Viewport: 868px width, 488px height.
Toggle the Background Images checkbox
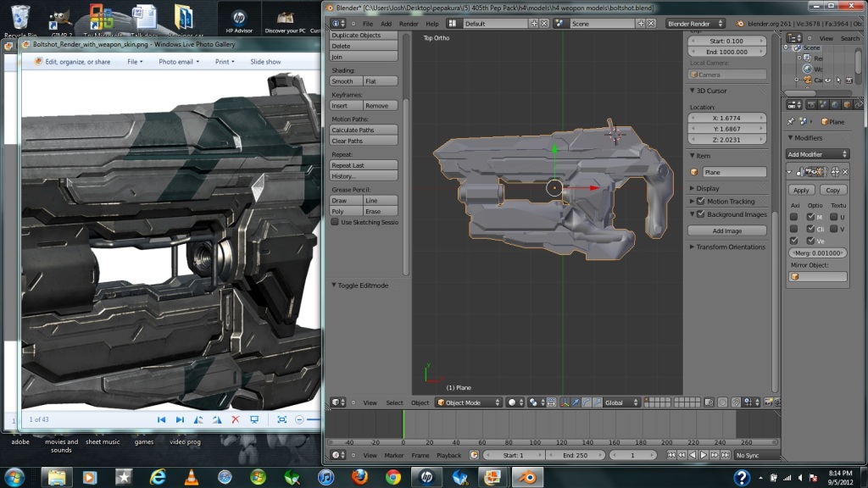[701, 214]
